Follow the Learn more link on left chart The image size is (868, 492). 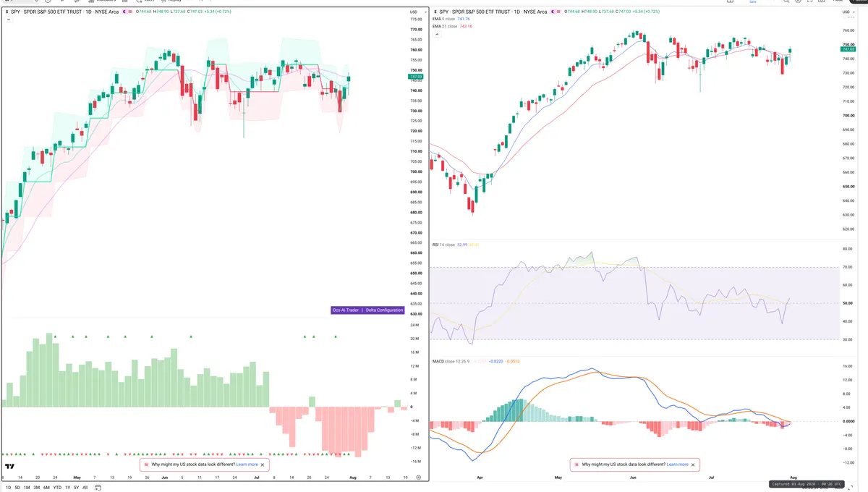247,465
